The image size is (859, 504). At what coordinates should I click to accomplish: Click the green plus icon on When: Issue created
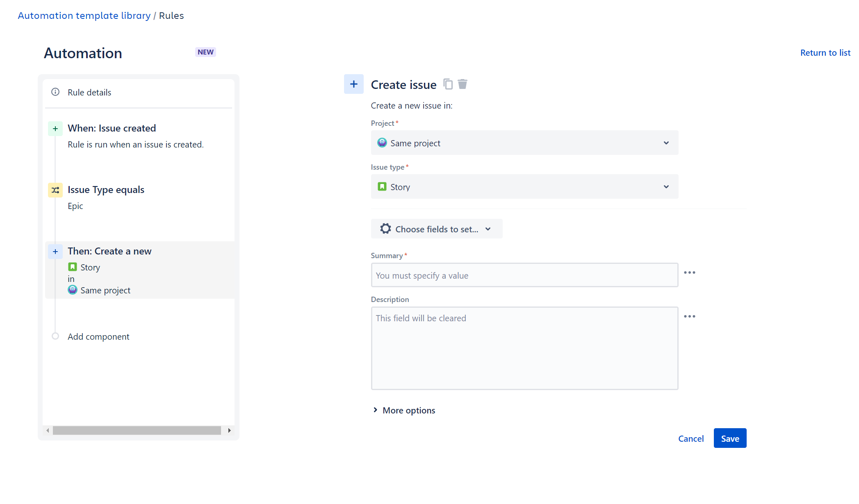pos(55,128)
